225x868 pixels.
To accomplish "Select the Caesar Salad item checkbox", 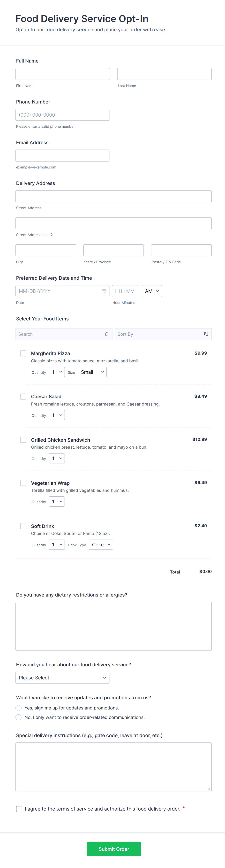I will (23, 396).
